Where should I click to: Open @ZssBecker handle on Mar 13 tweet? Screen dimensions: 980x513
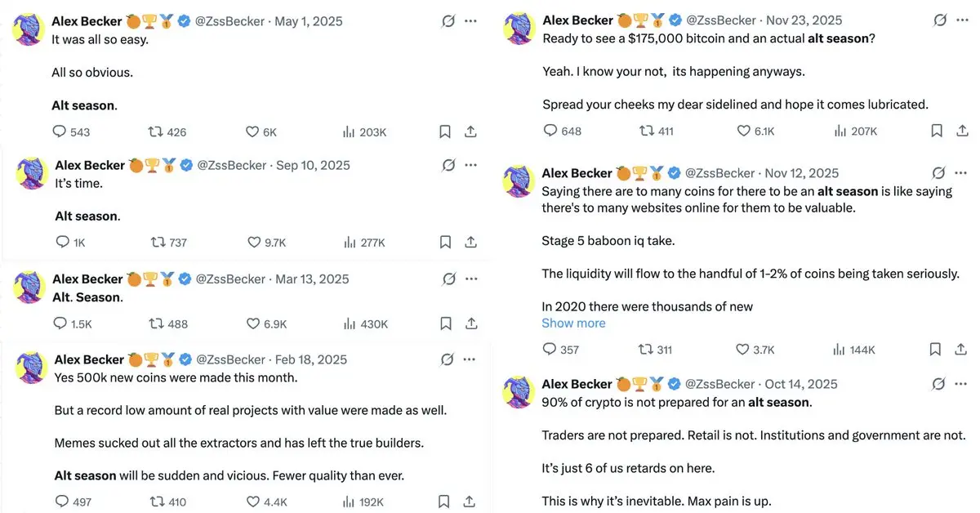click(231, 279)
